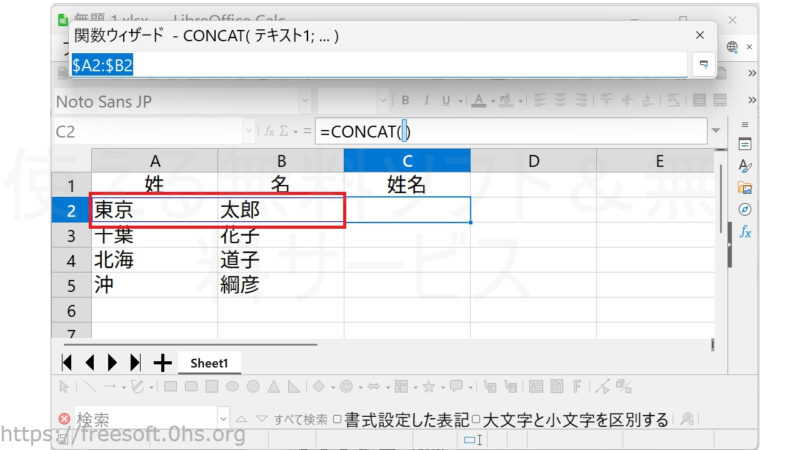Open the sidebar Styles panel icon
Viewport: 800px width, 450px height.
[x=745, y=166]
